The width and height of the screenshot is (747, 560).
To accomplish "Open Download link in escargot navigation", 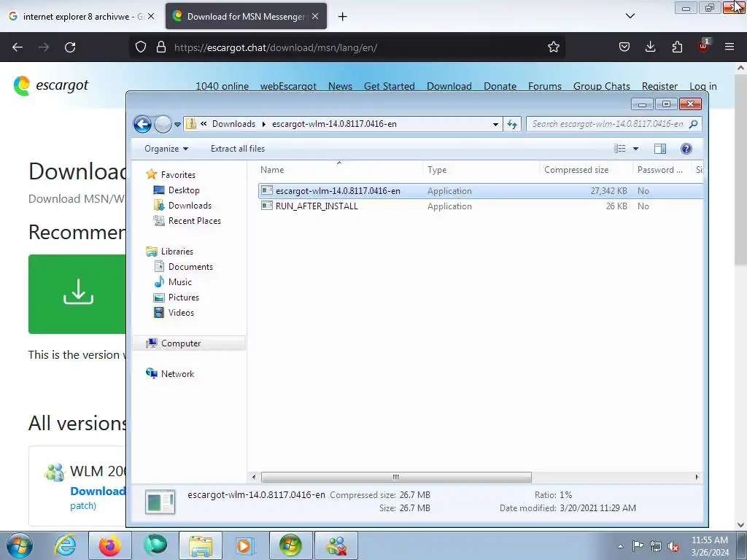I will click(449, 86).
